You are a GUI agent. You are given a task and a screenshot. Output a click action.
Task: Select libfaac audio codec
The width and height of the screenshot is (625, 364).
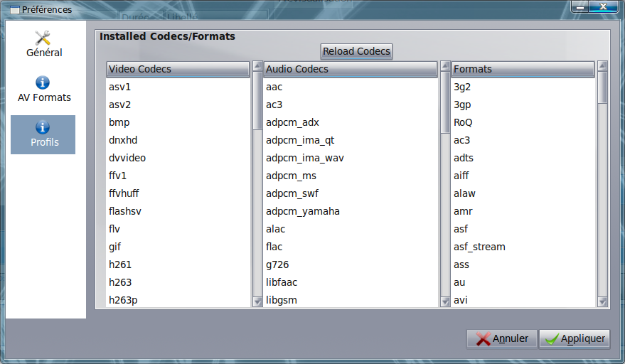tap(351, 282)
